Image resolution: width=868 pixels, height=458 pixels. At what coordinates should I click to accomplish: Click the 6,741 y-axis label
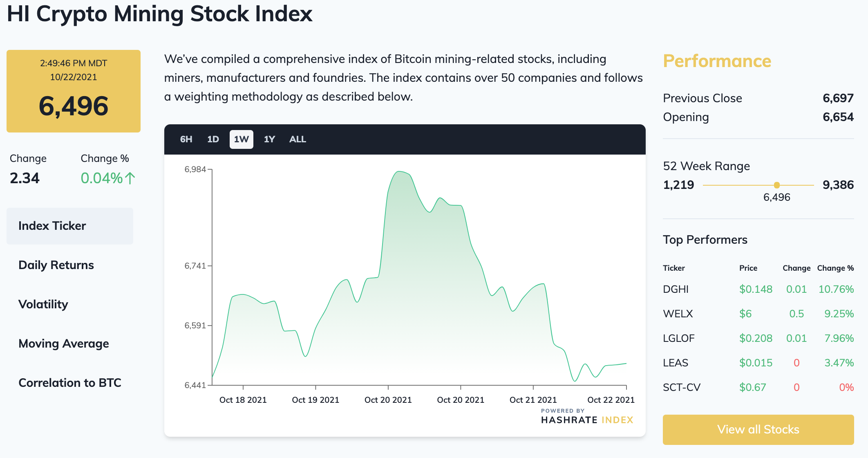point(195,266)
